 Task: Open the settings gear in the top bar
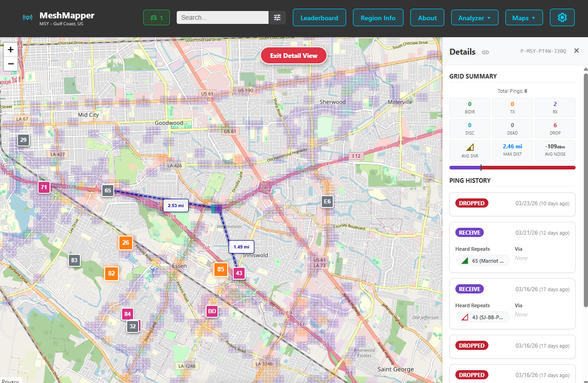coord(562,17)
